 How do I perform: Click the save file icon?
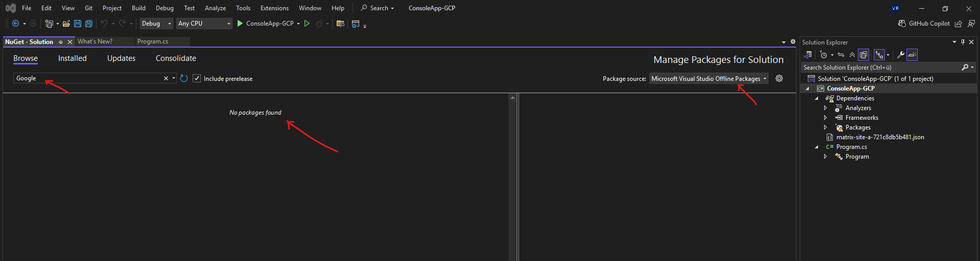(x=78, y=24)
